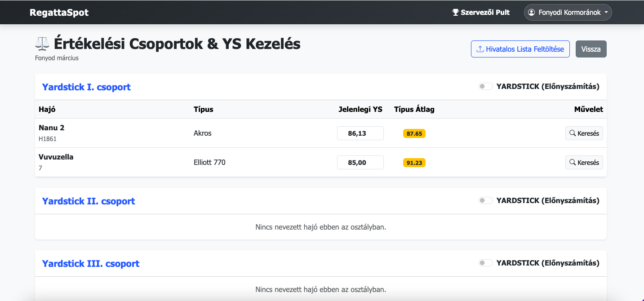This screenshot has height=301, width=644.
Task: Open the Fonyodi Kormoránok account dropdown
Action: [568, 13]
